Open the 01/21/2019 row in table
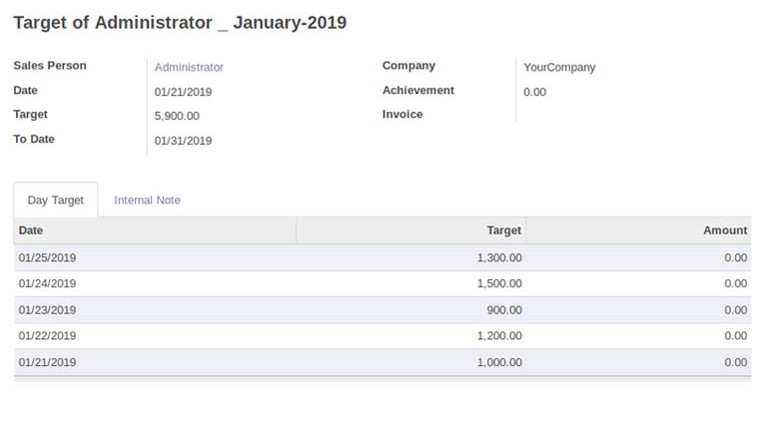The height and width of the screenshot is (425, 761). click(x=382, y=362)
